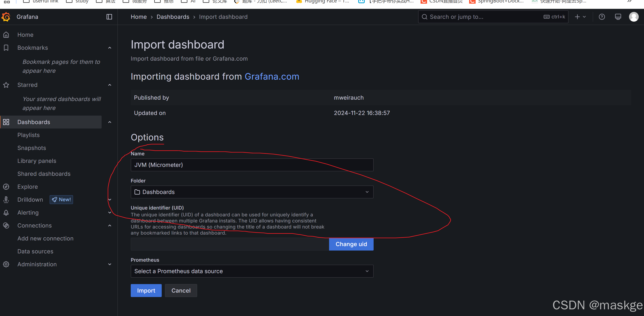Open the Folder Dashboards dropdown
644x316 pixels.
[x=252, y=192]
